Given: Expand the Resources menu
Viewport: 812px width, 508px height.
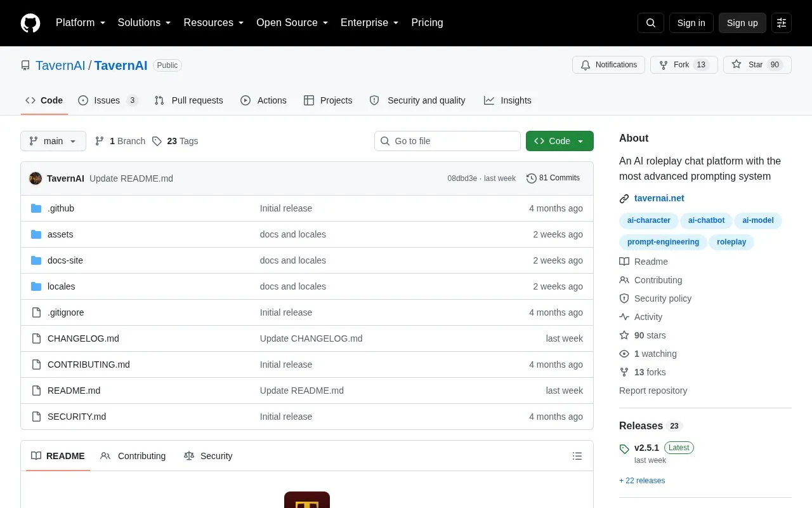Looking at the screenshot, I should click(x=214, y=23).
